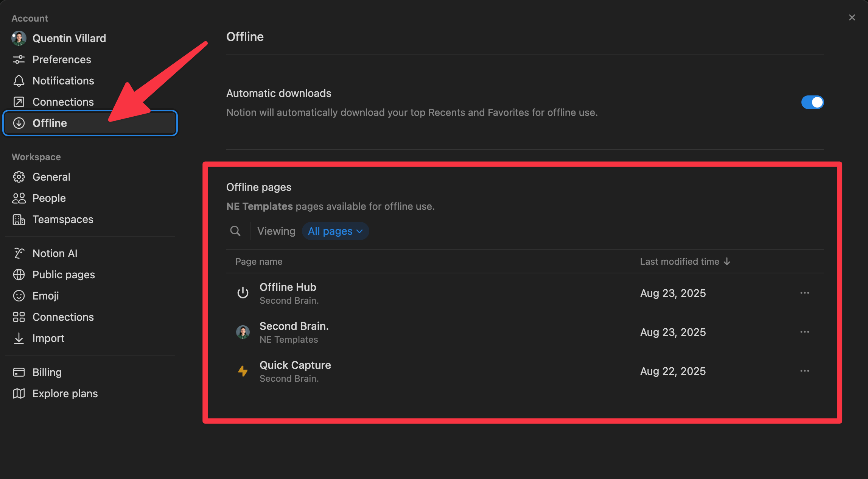The height and width of the screenshot is (479, 868).
Task: Open Quentin Villard account profile
Action: (x=69, y=38)
